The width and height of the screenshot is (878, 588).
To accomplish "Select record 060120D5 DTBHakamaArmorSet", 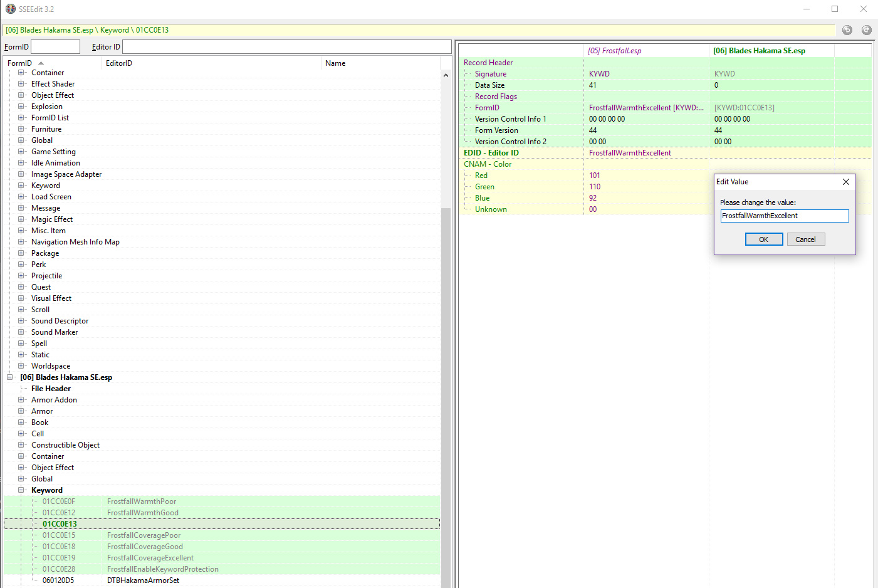I will coord(222,580).
